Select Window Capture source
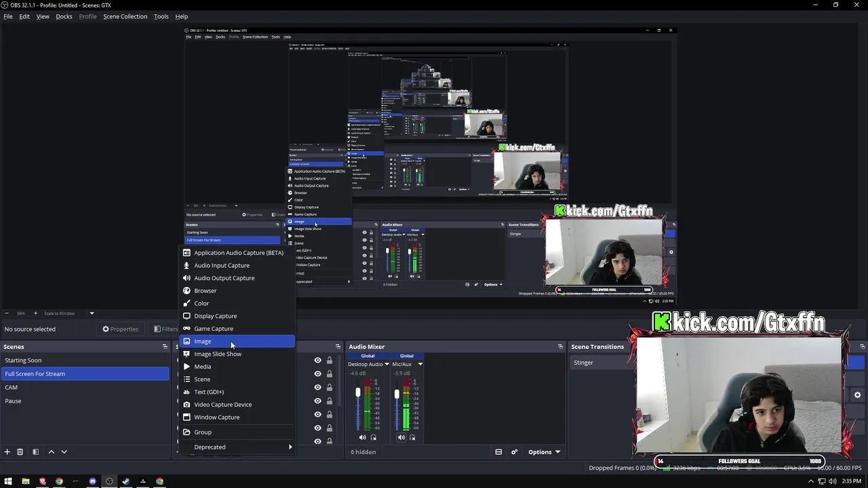Screen dimensions: 868x488 click(x=237, y=418)
